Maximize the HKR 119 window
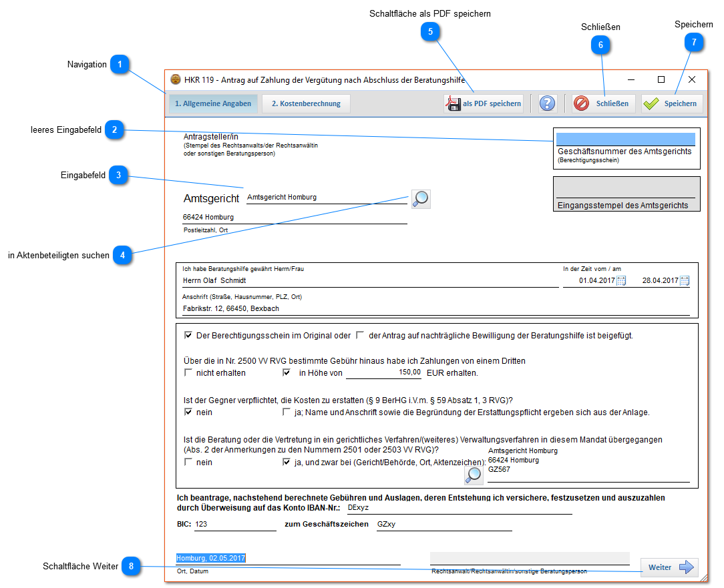This screenshot has height=588, width=724. [661, 79]
